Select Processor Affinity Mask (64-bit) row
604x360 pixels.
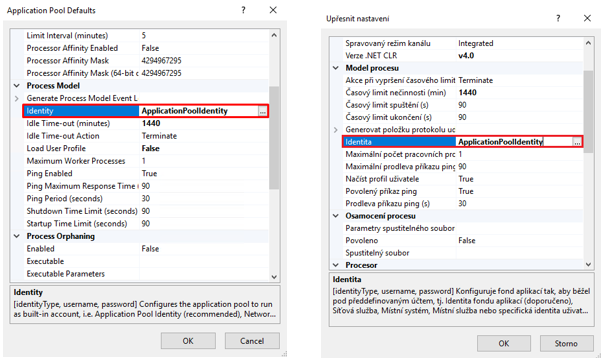pyautogui.click(x=146, y=73)
